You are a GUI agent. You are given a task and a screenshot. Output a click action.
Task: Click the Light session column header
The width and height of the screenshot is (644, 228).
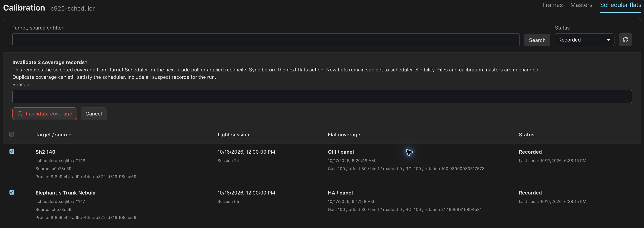tap(233, 135)
